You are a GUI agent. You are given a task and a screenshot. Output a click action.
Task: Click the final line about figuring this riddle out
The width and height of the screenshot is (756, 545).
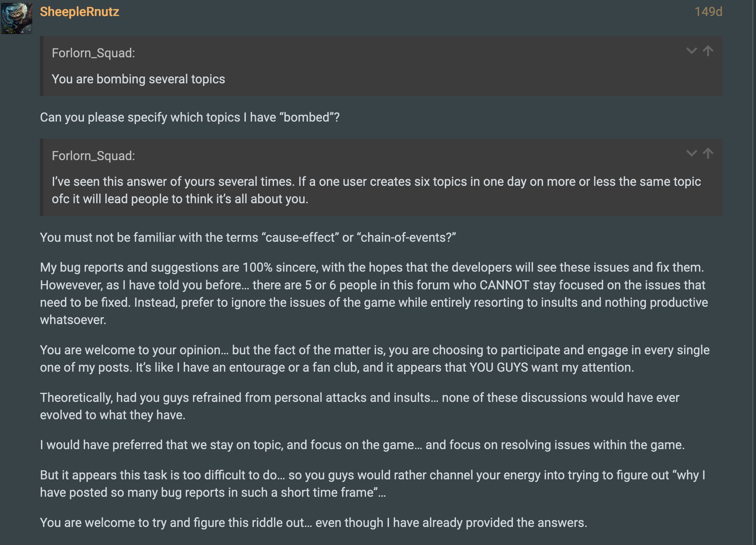point(313,523)
